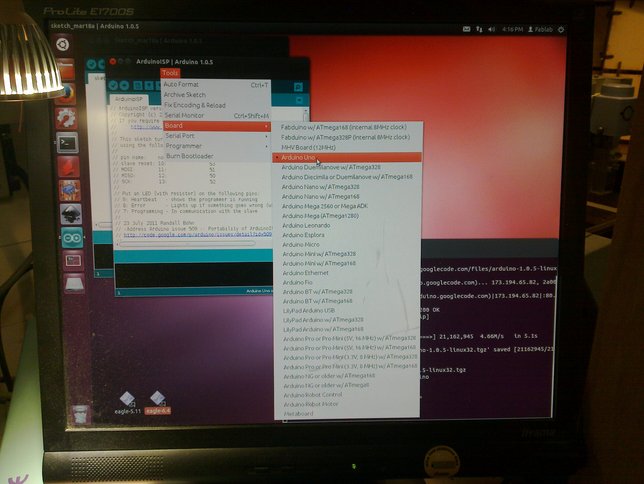Expand the Programmer submenu

click(216, 146)
